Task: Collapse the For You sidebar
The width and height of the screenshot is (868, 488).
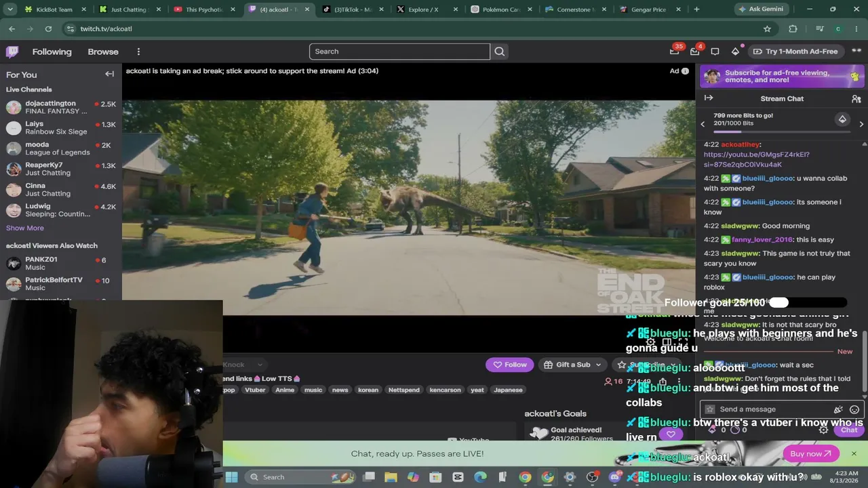Action: pos(109,74)
